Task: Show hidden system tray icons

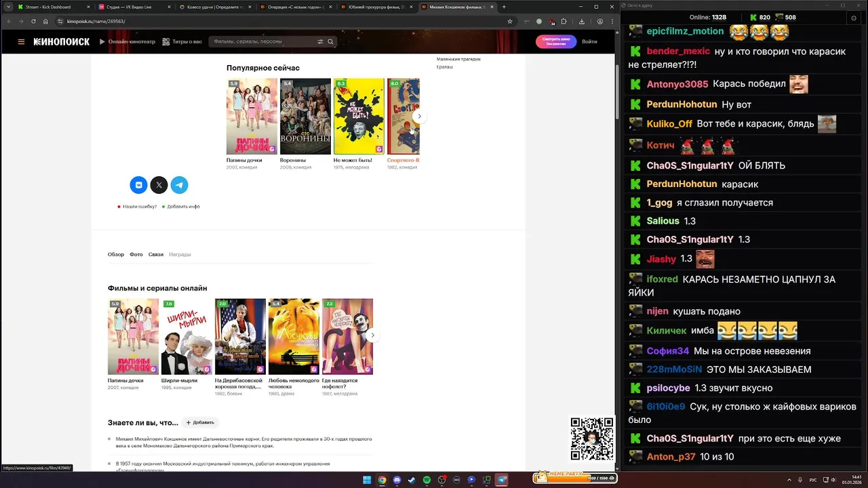Action: 789,480
